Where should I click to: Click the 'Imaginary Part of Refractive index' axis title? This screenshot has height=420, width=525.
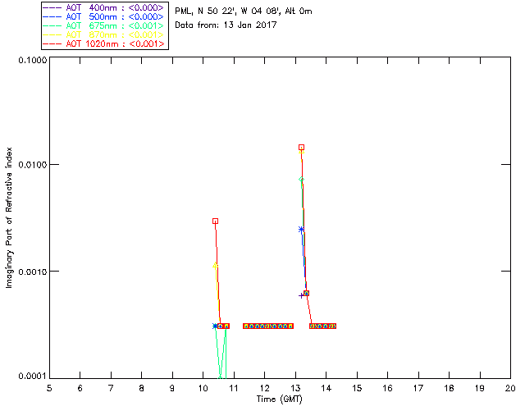point(9,217)
